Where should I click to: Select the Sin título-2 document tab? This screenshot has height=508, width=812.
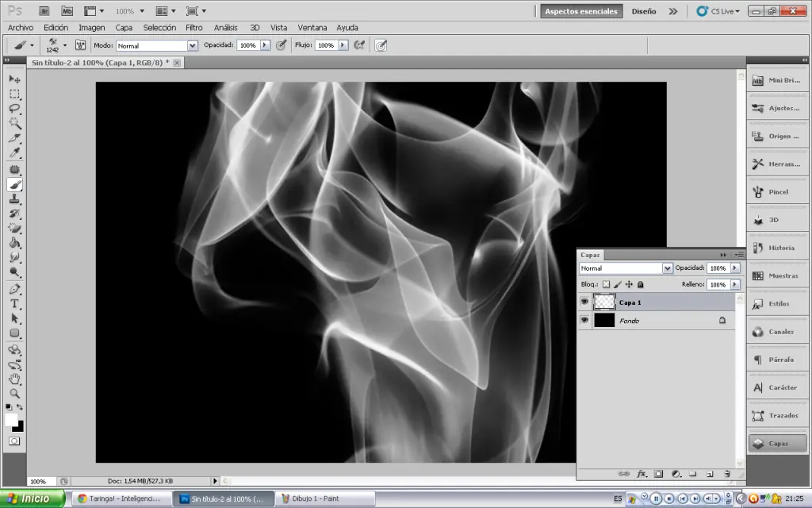[x=101, y=62]
